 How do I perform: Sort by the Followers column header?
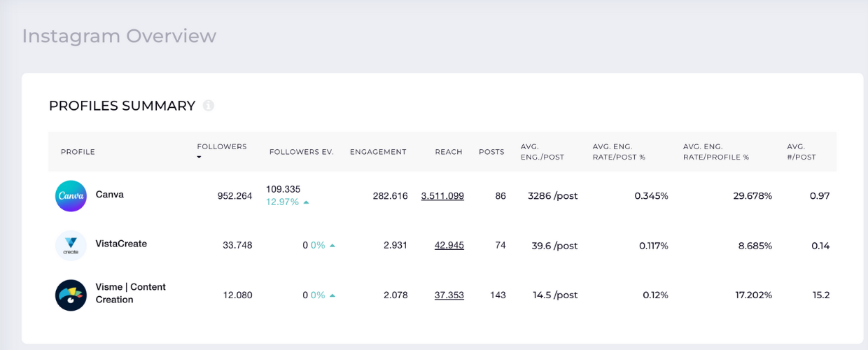[222, 147]
